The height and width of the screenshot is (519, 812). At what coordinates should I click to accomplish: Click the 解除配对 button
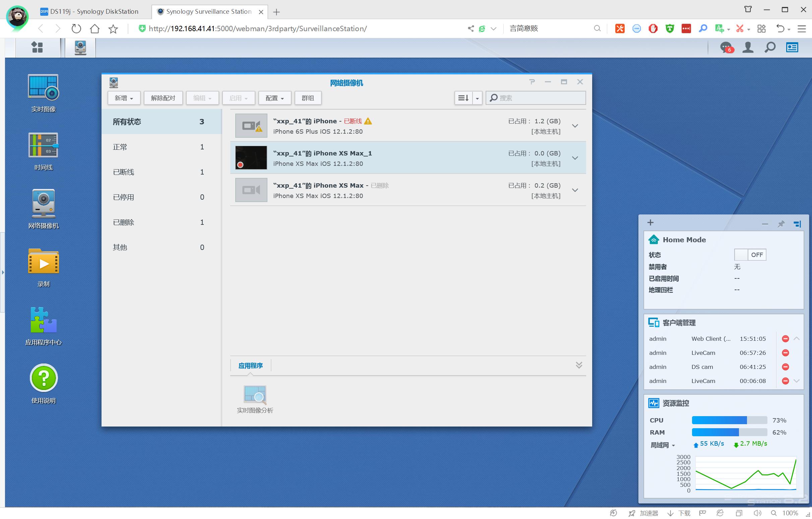click(163, 98)
